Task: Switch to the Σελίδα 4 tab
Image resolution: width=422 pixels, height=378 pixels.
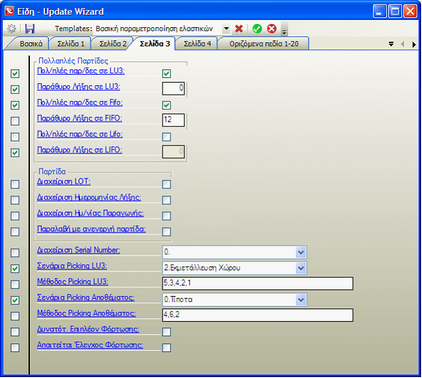Action: click(197, 44)
